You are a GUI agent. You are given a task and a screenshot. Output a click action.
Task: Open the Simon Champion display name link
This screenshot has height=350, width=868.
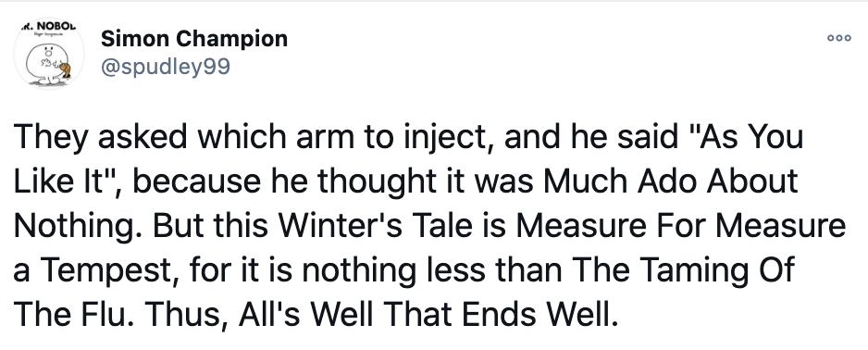tap(194, 39)
